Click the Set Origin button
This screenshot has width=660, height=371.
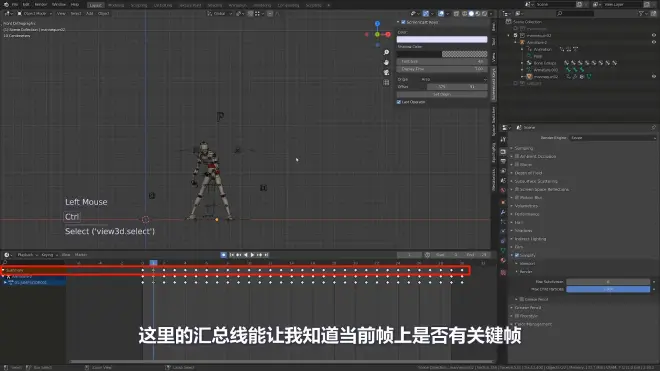click(x=442, y=94)
